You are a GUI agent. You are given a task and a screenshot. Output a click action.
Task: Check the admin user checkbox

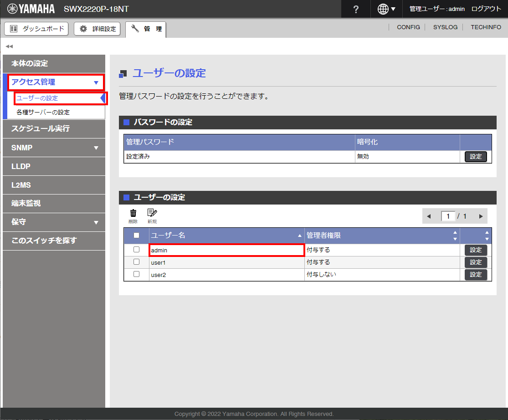coord(136,250)
